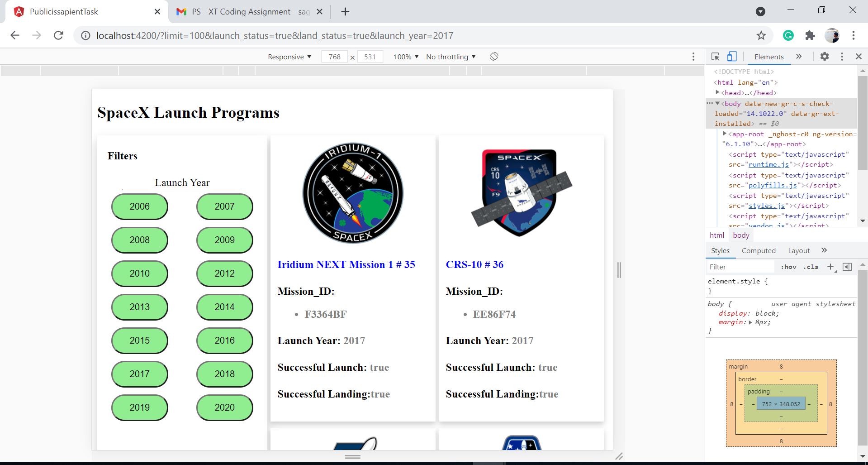Open the :hov pseudo-class state panel
This screenshot has width=868, height=465.
point(788,267)
